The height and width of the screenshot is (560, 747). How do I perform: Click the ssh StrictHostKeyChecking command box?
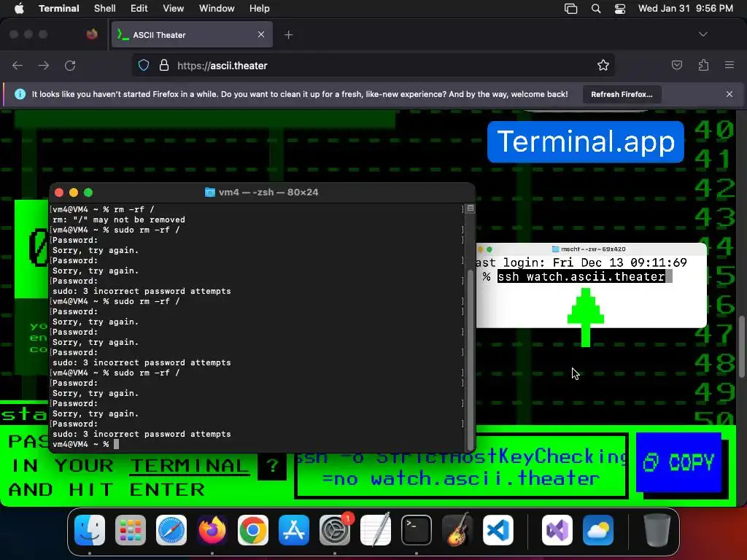(x=461, y=467)
